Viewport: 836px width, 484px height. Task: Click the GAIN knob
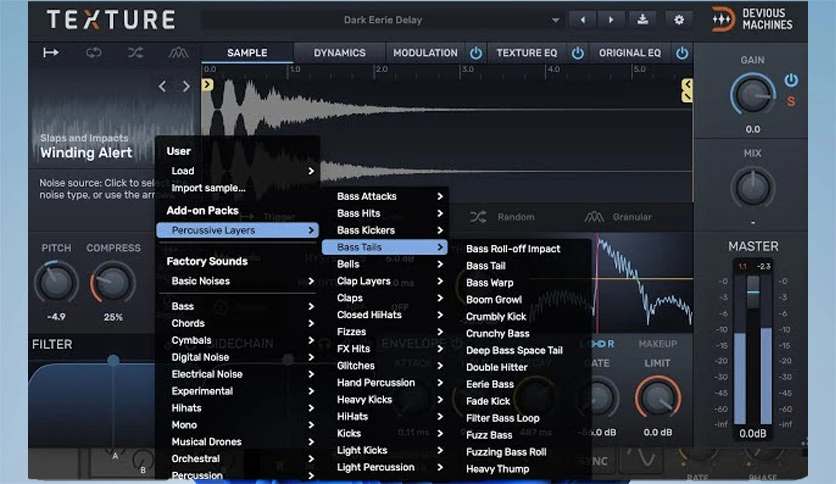click(x=752, y=95)
